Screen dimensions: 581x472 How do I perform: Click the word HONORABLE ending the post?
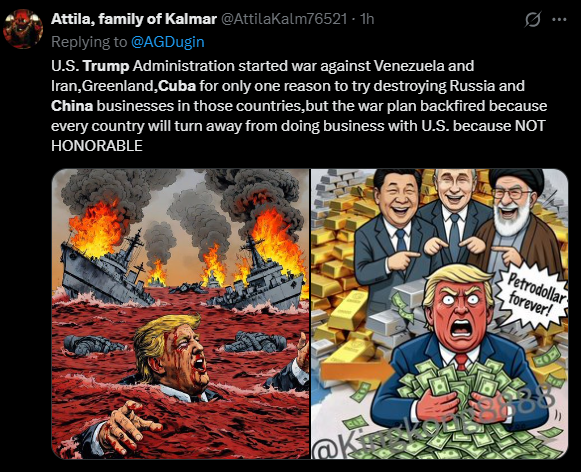97,146
